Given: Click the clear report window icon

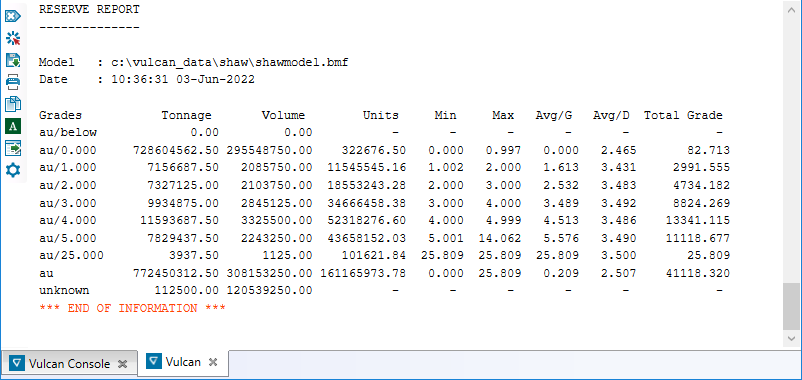Looking at the screenshot, I should [x=13, y=16].
